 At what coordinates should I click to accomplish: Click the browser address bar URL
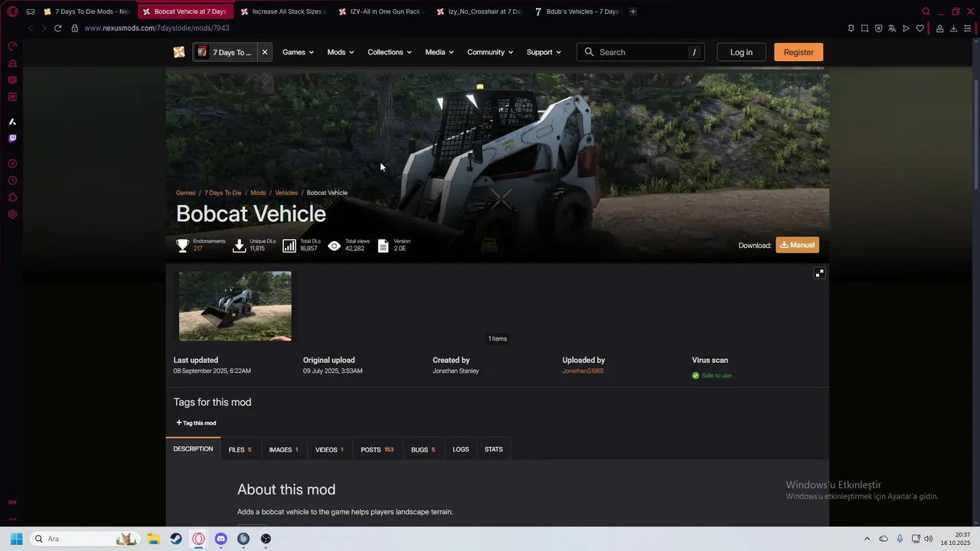point(157,28)
